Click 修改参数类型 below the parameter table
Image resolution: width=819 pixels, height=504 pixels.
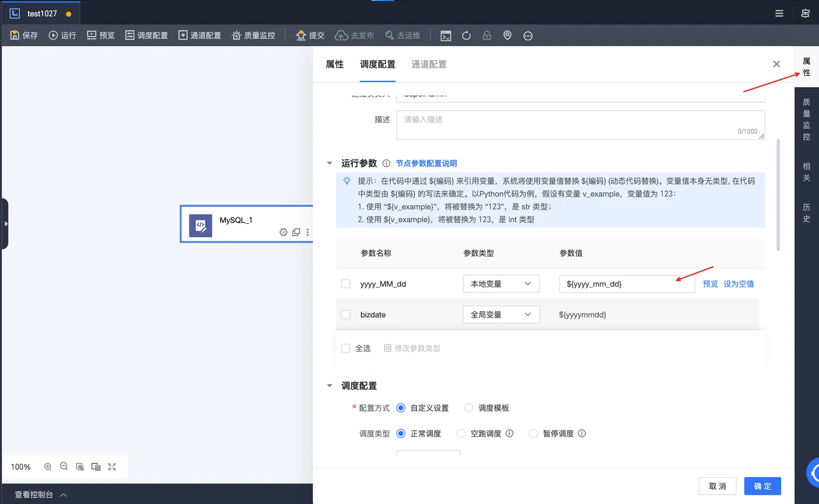pyautogui.click(x=412, y=348)
